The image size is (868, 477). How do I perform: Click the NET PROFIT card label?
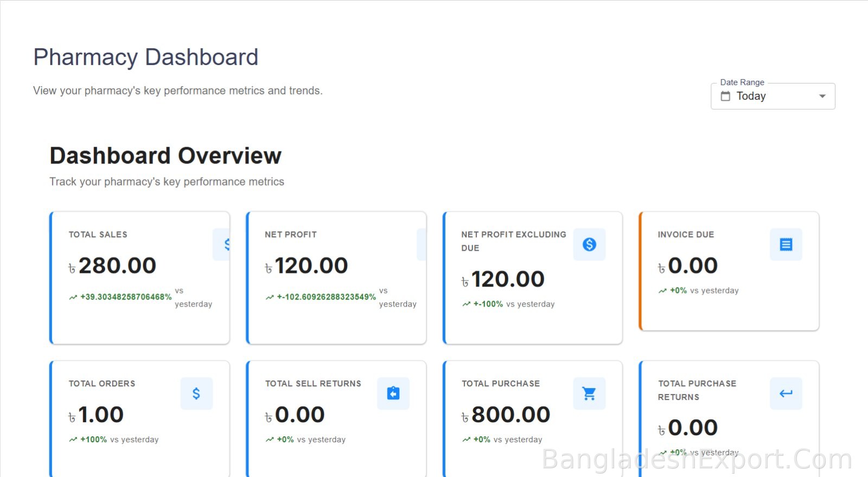291,234
